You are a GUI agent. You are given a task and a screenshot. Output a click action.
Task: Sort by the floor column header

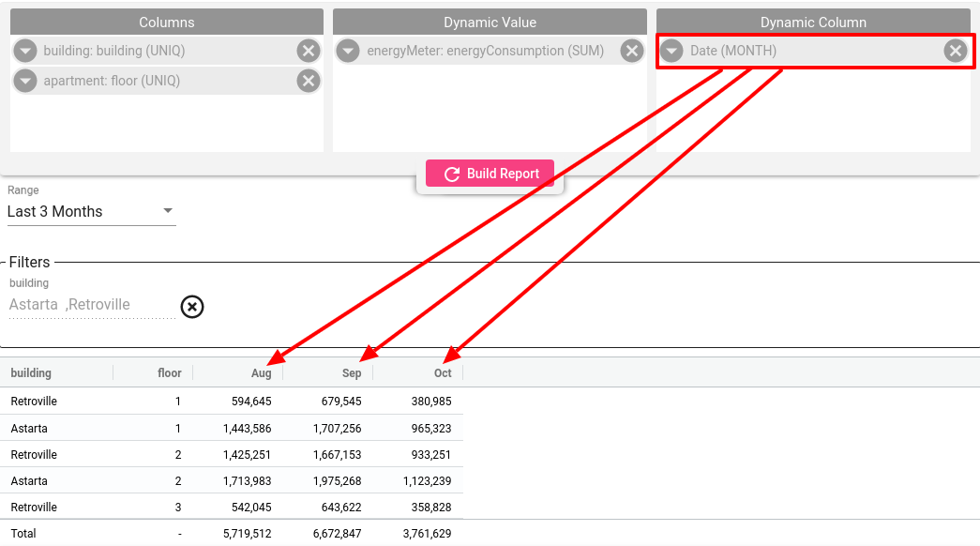170,372
